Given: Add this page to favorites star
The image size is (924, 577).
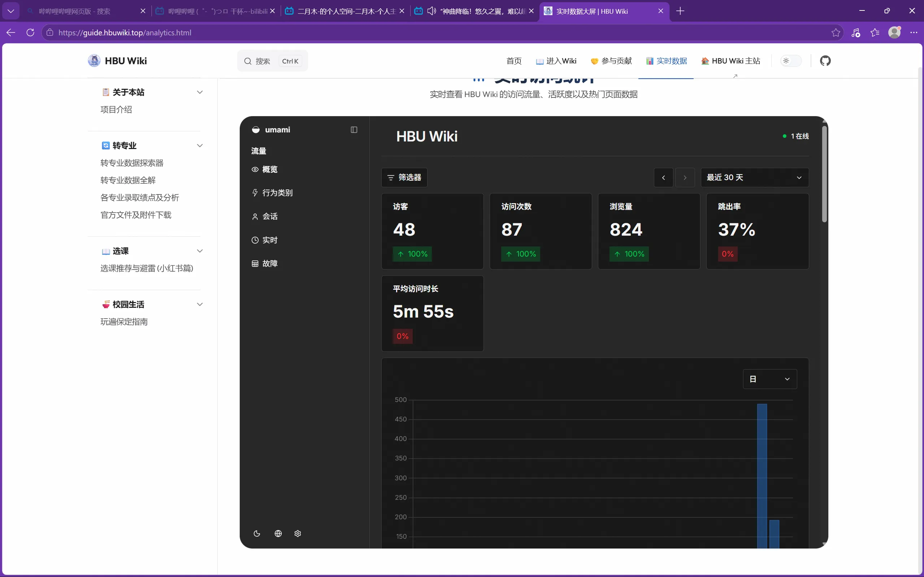Looking at the screenshot, I should click(x=836, y=32).
